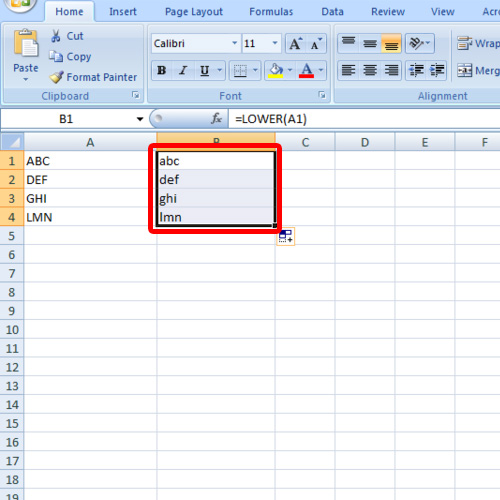
Task: Click the formula bar containing =LOWER(A1)
Action: [364, 119]
